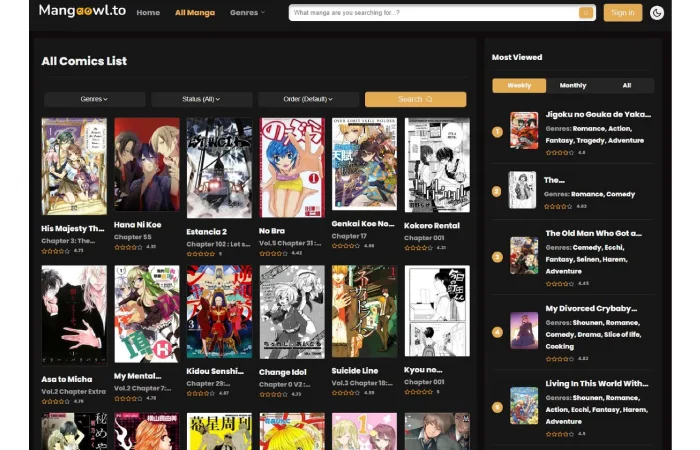The height and width of the screenshot is (450, 700).
Task: Click the star rating under Change Idol
Action: 274,395
